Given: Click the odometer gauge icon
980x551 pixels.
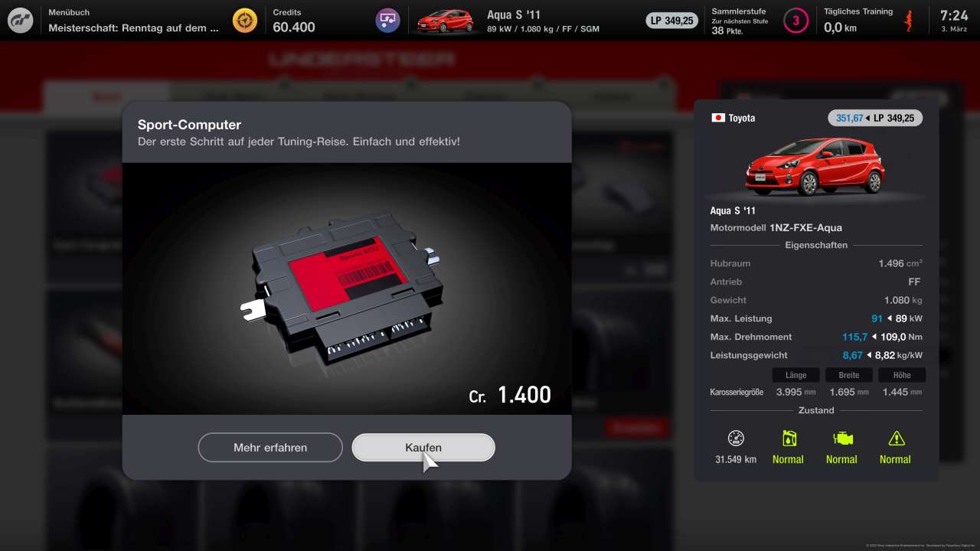Looking at the screenshot, I should point(736,439).
